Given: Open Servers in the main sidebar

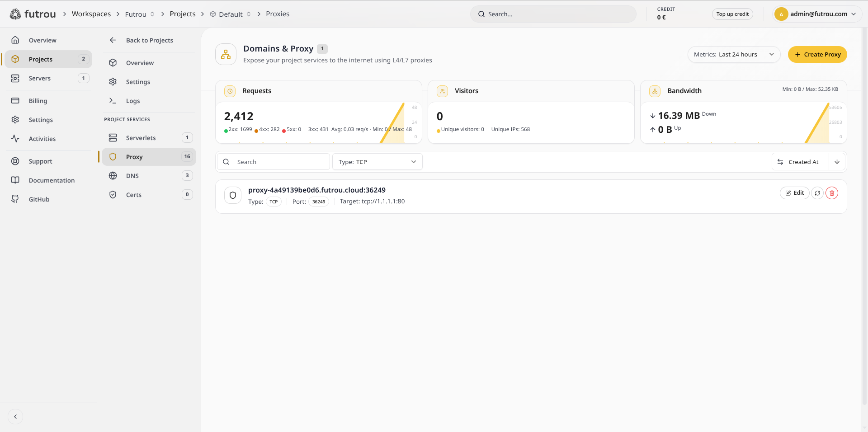Looking at the screenshot, I should tap(48, 78).
